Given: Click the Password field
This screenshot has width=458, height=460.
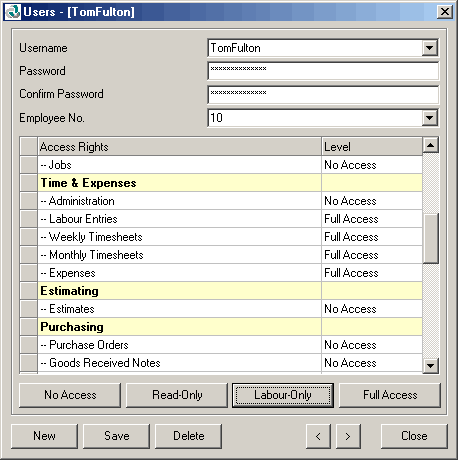Looking at the screenshot, I should (323, 71).
